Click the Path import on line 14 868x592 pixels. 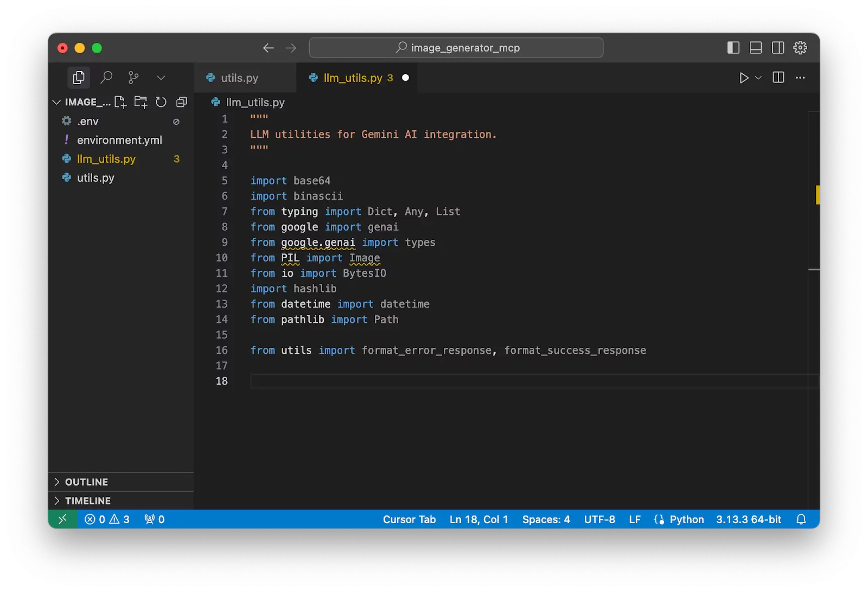click(x=386, y=320)
